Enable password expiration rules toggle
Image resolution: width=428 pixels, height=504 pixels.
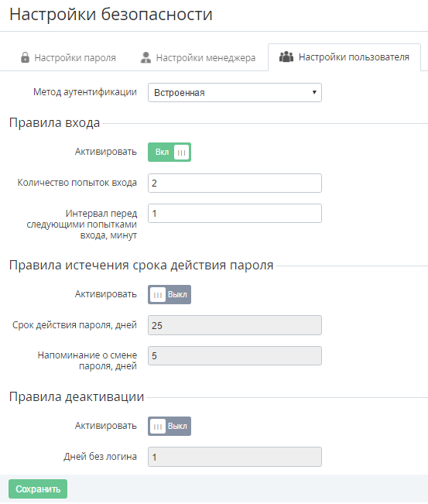(169, 294)
